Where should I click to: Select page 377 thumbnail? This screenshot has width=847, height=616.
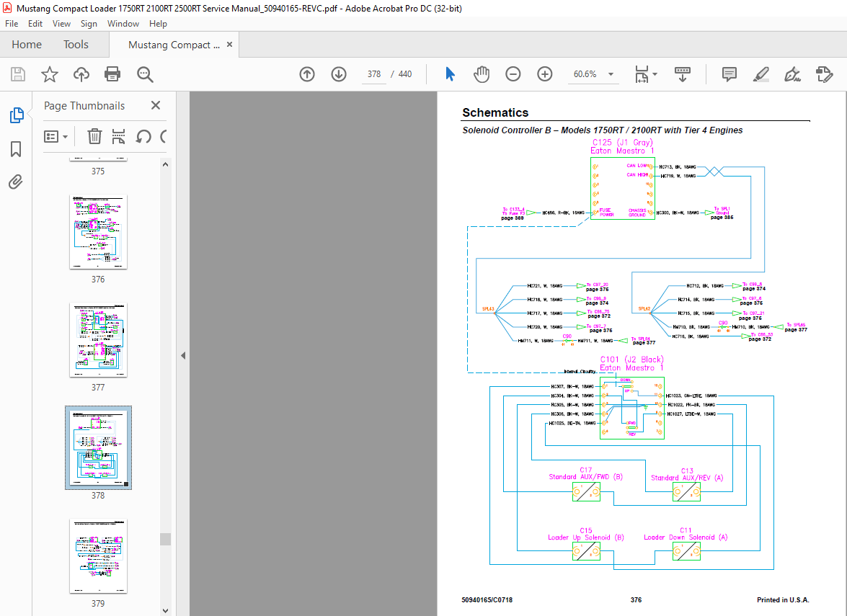coord(98,339)
